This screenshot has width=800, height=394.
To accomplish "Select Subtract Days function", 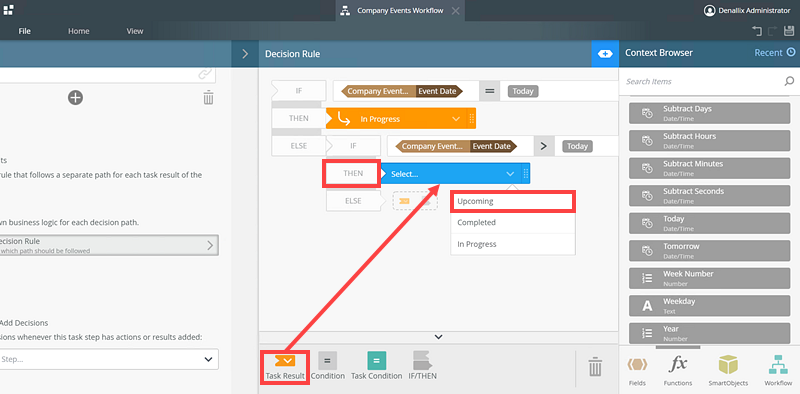I will [x=709, y=113].
